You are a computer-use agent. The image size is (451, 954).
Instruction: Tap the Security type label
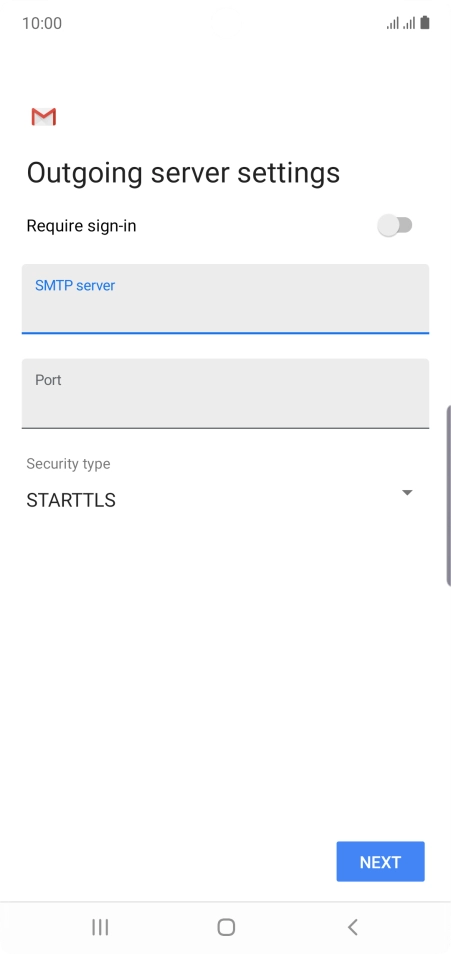68,464
